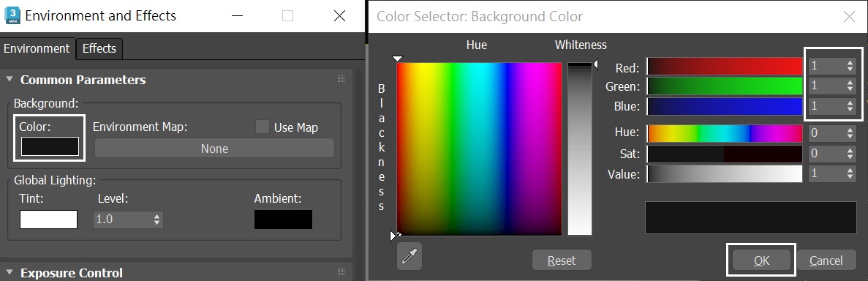Click the Red value spinner arrows

click(850, 67)
